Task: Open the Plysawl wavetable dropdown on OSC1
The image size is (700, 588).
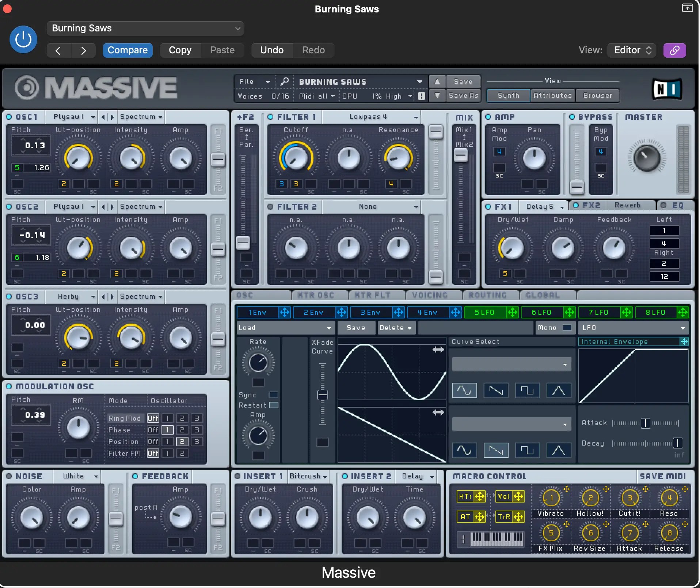Action: click(72, 117)
